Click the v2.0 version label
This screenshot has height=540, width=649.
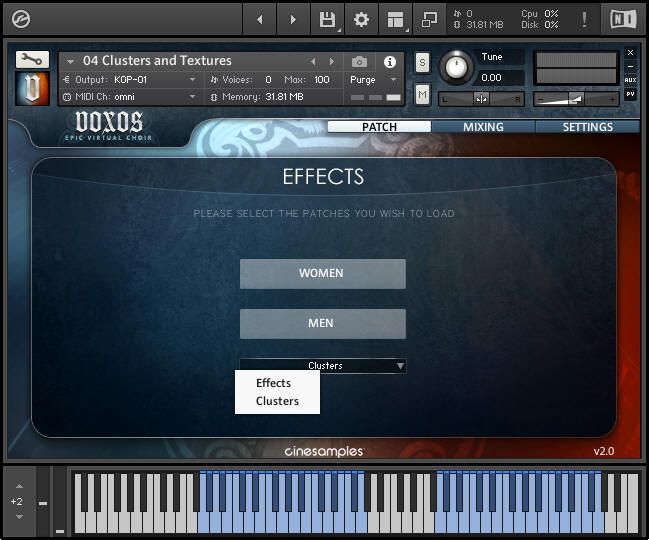click(604, 451)
